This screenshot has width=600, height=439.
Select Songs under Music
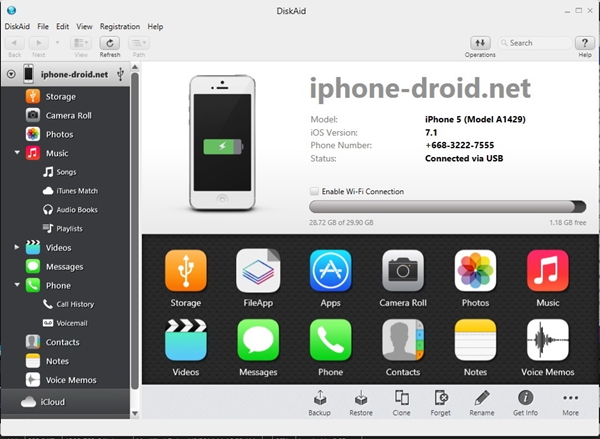[65, 172]
